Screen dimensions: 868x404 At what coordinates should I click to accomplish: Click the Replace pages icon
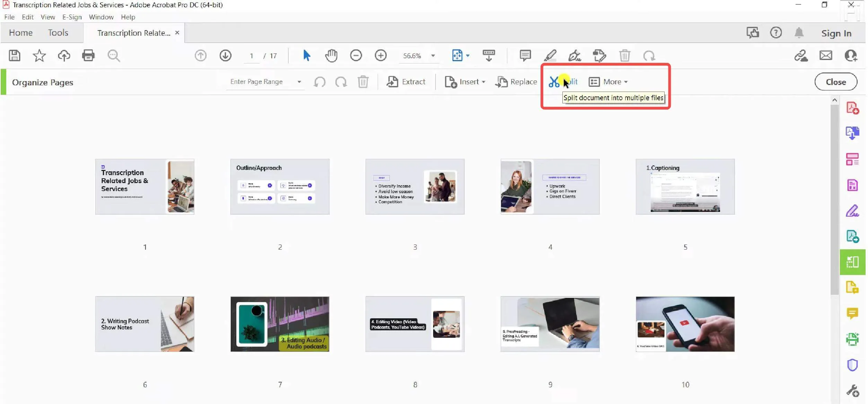(x=500, y=81)
